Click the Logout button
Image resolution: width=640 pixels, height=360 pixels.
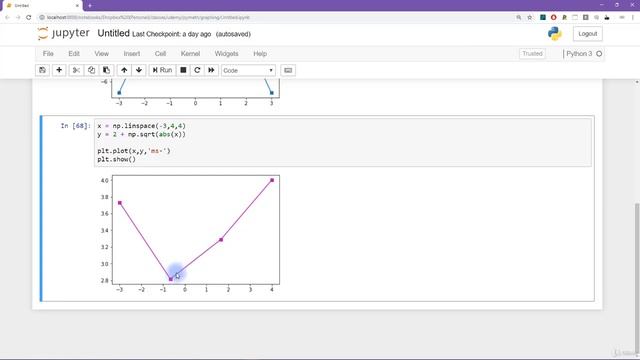click(x=587, y=34)
